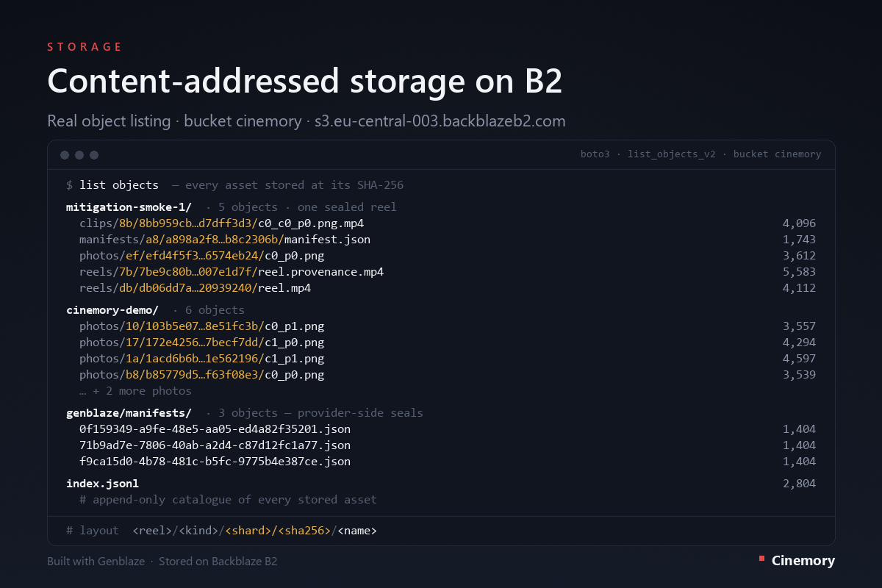Click the reels reel.mp4 entry
The width and height of the screenshot is (882, 588).
click(x=195, y=288)
